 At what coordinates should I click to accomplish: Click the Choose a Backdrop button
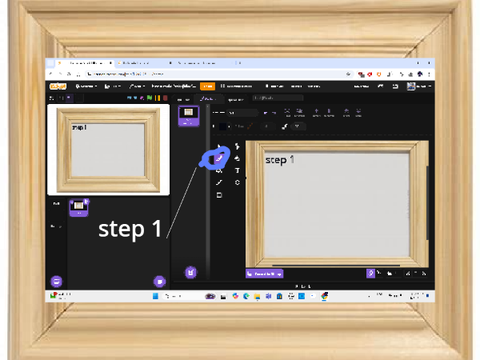click(56, 282)
